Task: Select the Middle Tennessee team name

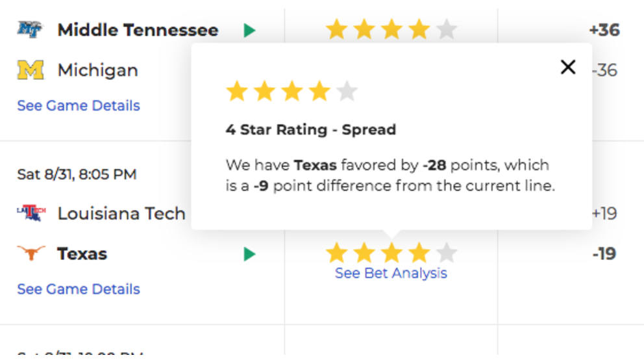Action: [138, 30]
